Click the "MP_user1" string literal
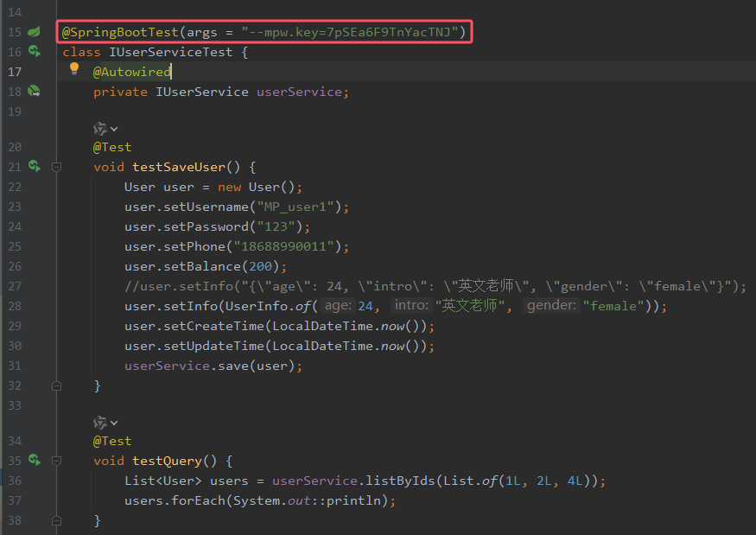The height and width of the screenshot is (535, 756). [x=295, y=207]
